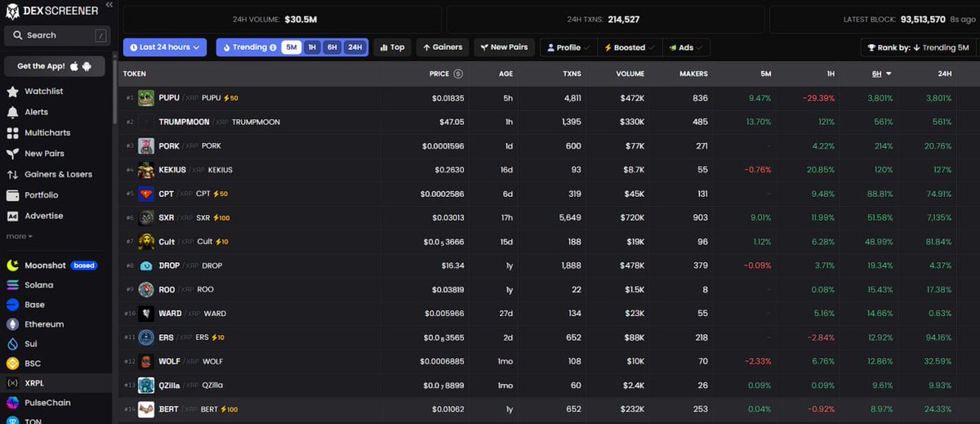Open Advertise icon in sidebar
Viewport: 980px width, 424px height.
[12, 216]
